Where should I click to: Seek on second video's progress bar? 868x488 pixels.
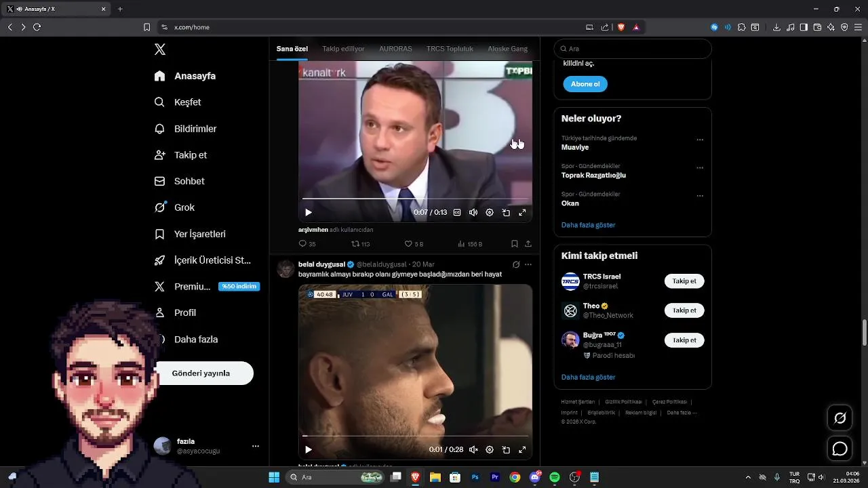pyautogui.click(x=415, y=436)
